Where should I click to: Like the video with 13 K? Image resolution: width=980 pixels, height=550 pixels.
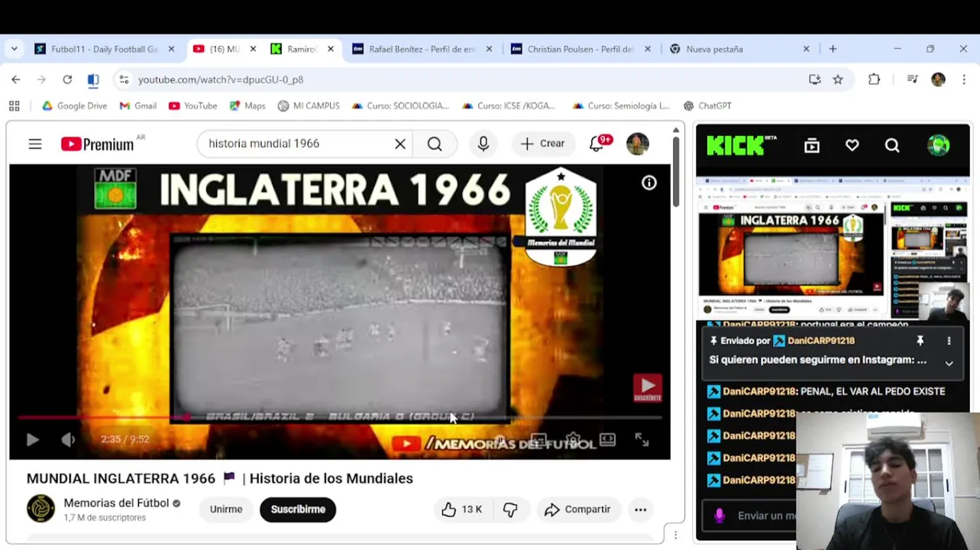tap(463, 510)
